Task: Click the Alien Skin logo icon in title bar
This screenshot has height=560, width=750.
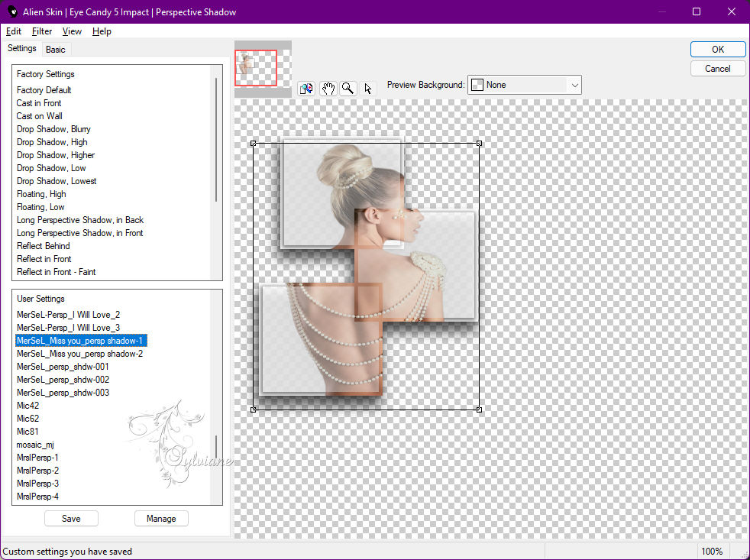Action: pyautogui.click(x=12, y=11)
